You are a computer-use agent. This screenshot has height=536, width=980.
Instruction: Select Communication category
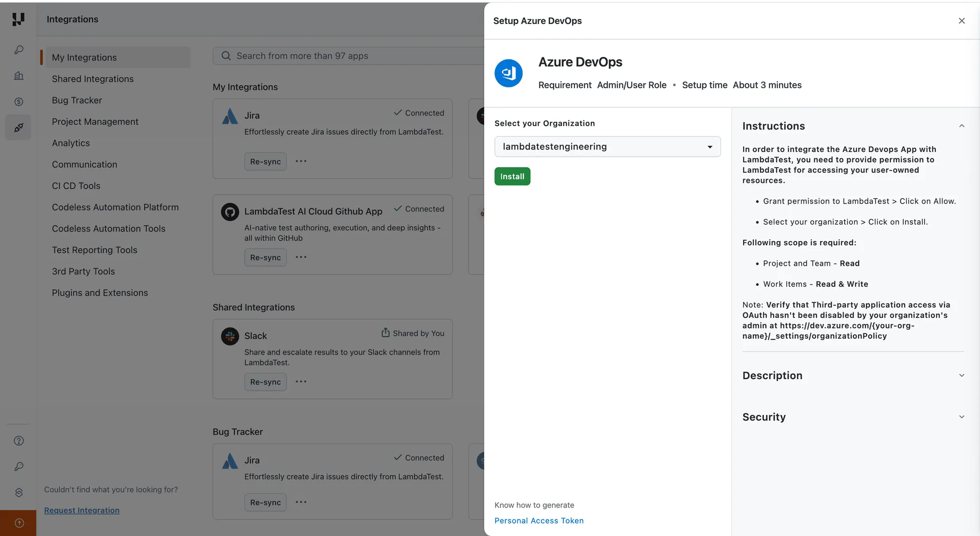(x=84, y=165)
